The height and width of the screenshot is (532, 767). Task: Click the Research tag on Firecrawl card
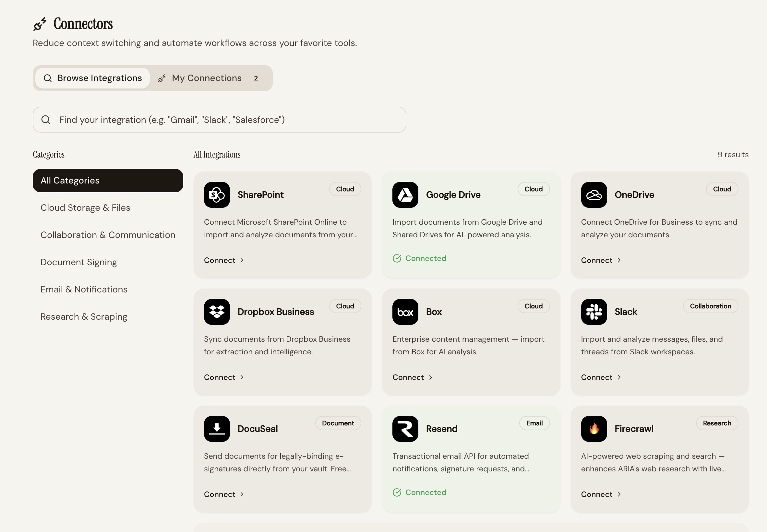[x=717, y=423]
